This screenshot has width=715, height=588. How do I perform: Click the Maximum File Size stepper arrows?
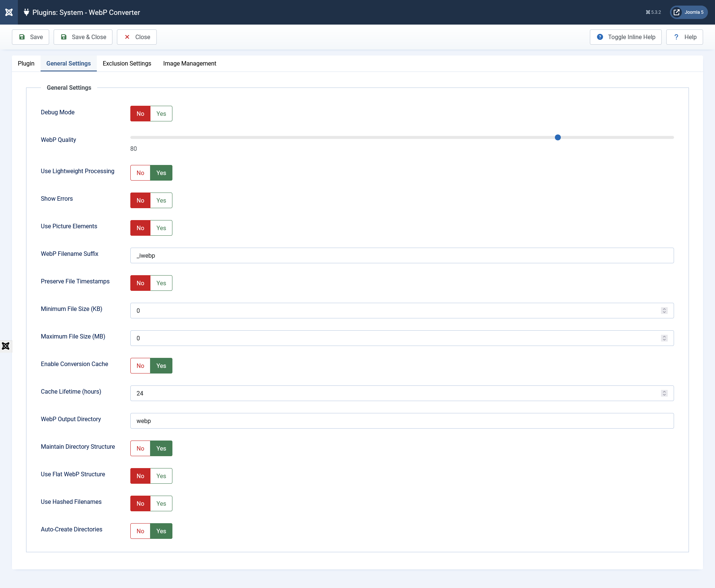click(x=664, y=338)
